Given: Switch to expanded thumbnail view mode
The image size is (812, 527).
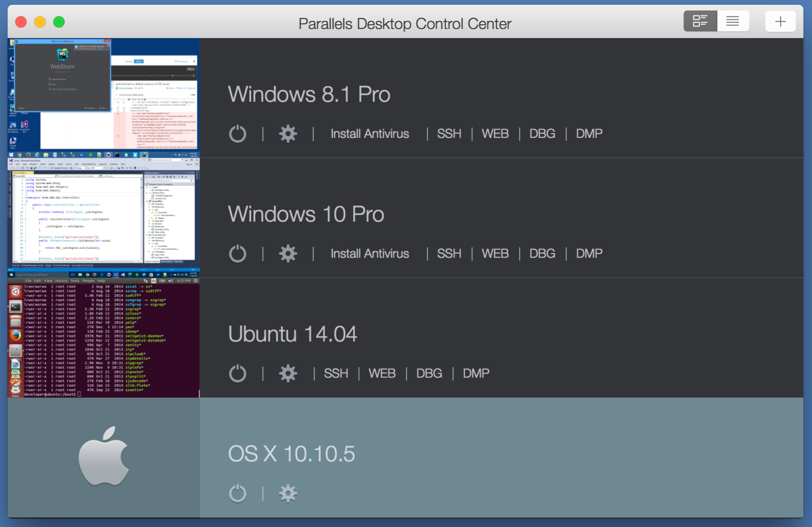Looking at the screenshot, I should tap(700, 22).
